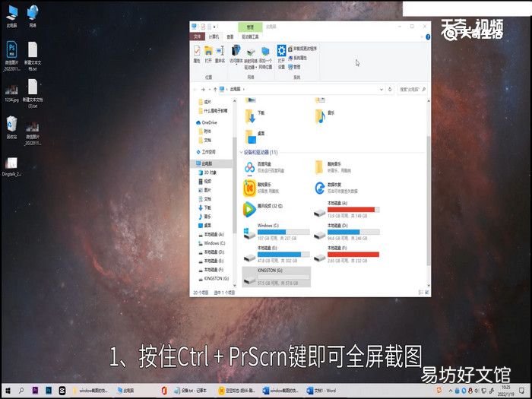The height and width of the screenshot is (399, 532).
Task: Select Local Disk (E:) drive
Action: click(277, 255)
